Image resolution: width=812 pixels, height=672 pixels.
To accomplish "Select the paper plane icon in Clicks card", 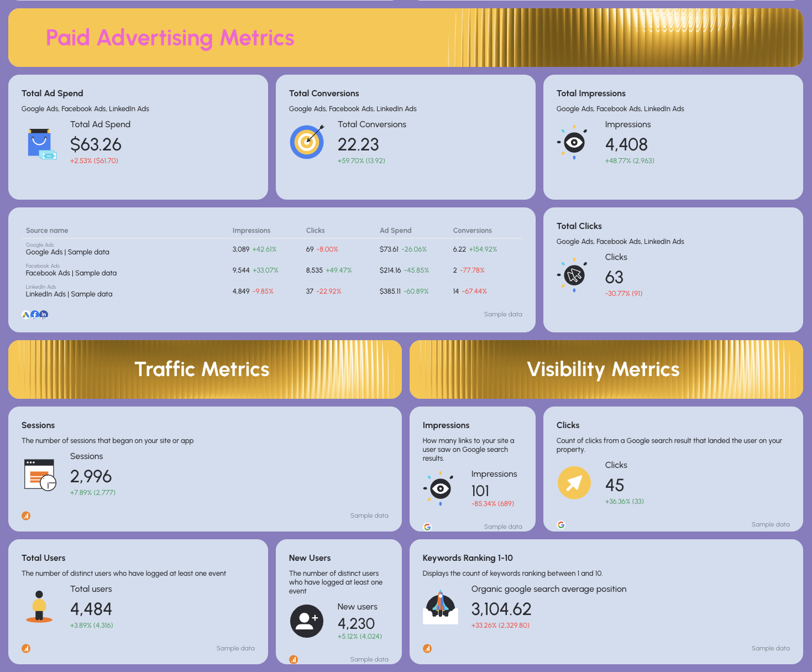I will tap(574, 483).
